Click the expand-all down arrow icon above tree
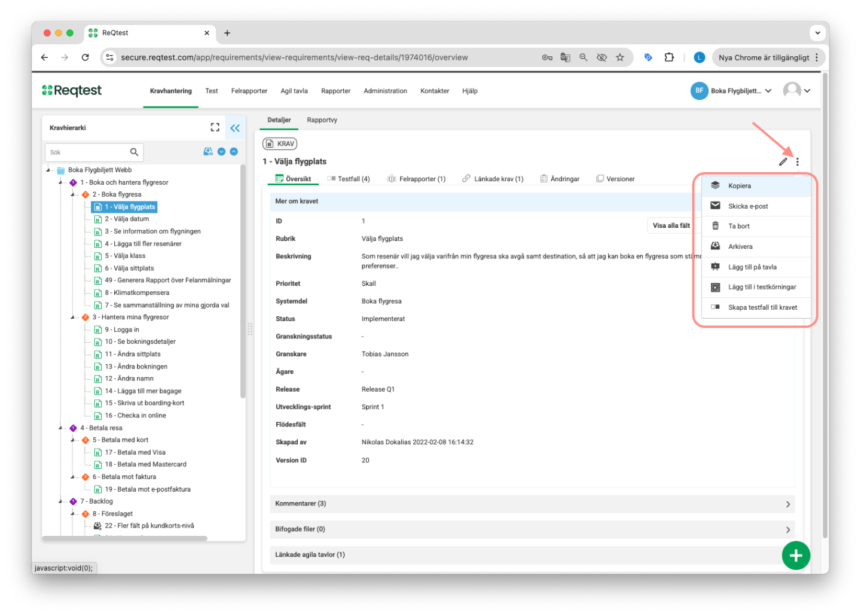Image resolution: width=861 pixels, height=616 pixels. 221,152
